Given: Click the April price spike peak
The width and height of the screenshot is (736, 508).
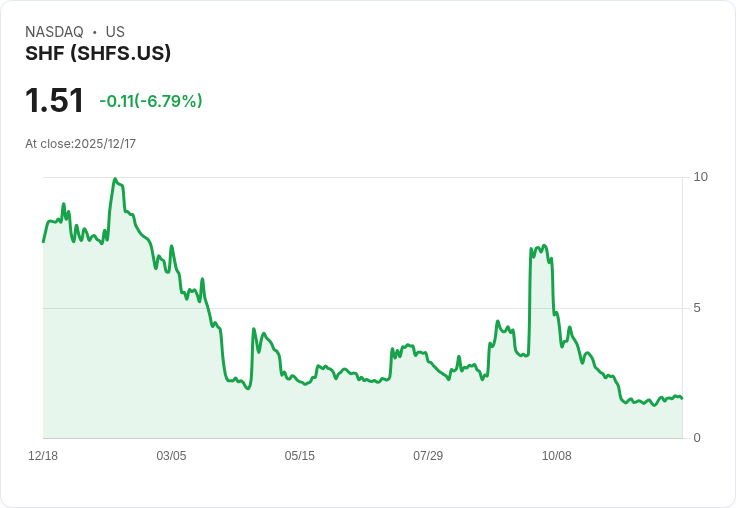Looking at the screenshot, I should coord(254,329).
